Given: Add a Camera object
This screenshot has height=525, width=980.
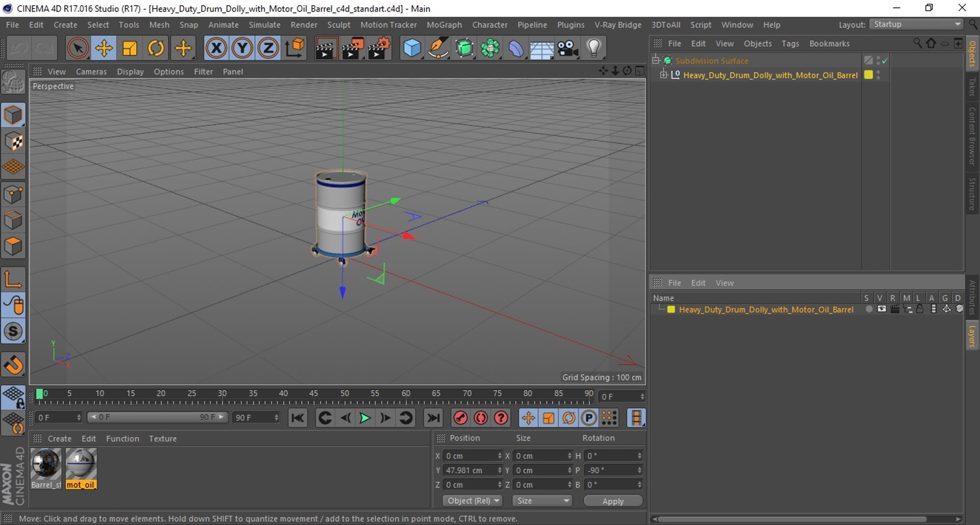Looking at the screenshot, I should click(568, 49).
